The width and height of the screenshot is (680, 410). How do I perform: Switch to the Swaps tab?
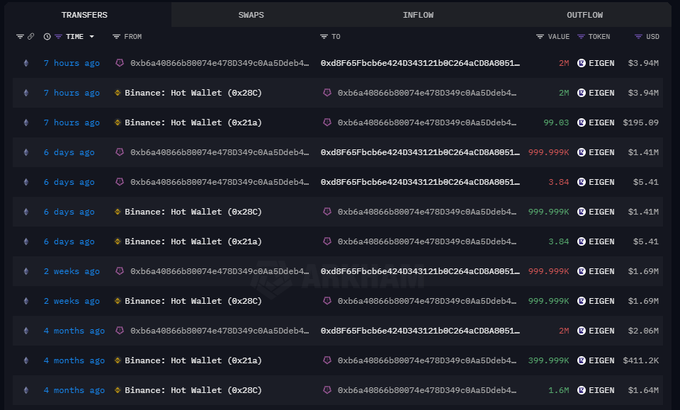(252, 15)
